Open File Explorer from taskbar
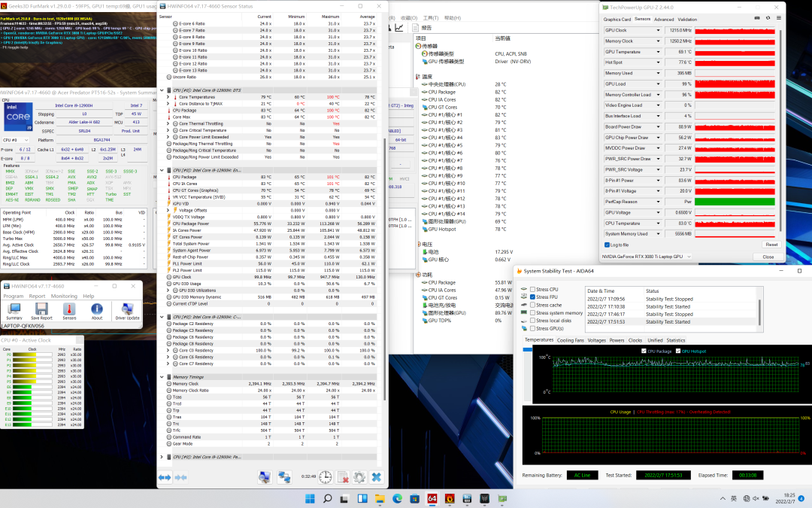This screenshot has width=812, height=508. coord(380,499)
